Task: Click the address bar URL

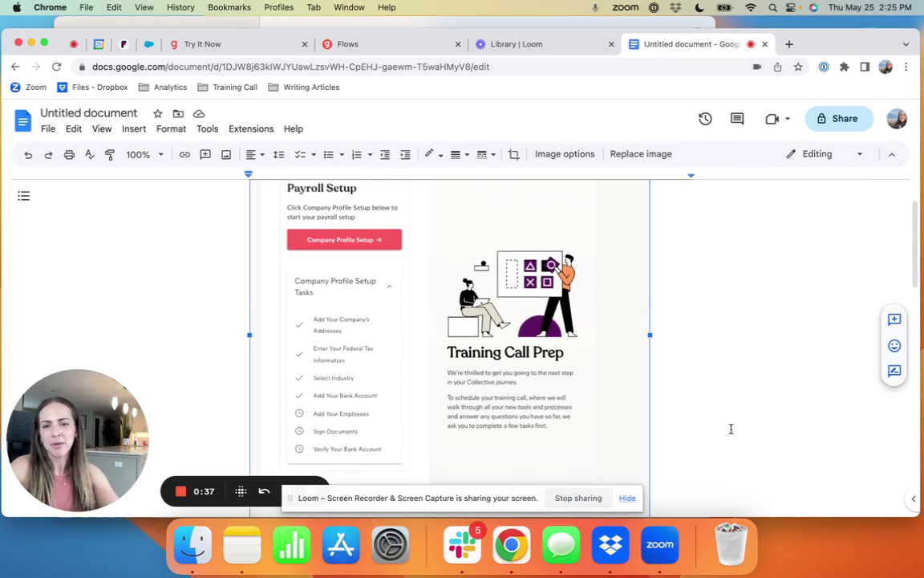Action: 290,67
